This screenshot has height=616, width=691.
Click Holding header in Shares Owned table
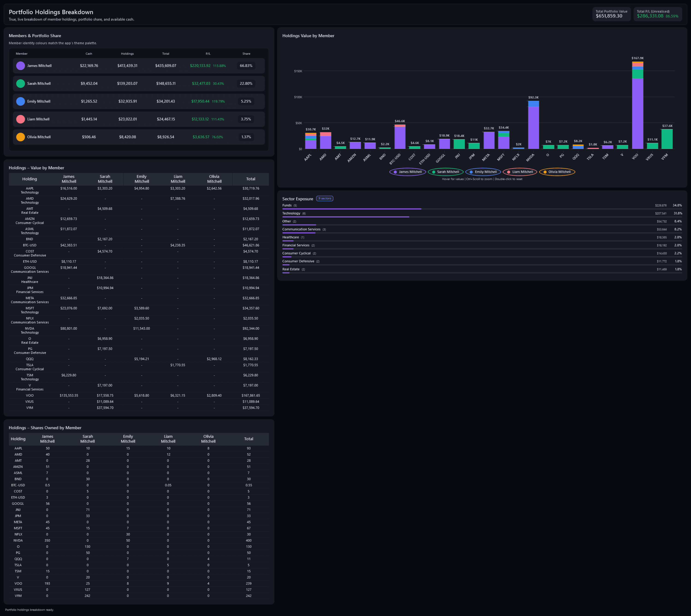click(x=18, y=439)
